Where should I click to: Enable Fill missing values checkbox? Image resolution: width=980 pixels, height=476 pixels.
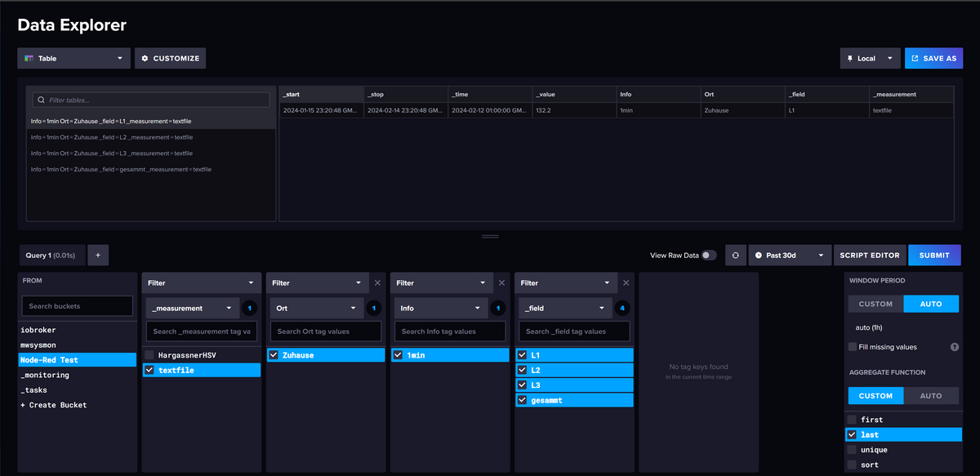[853, 347]
